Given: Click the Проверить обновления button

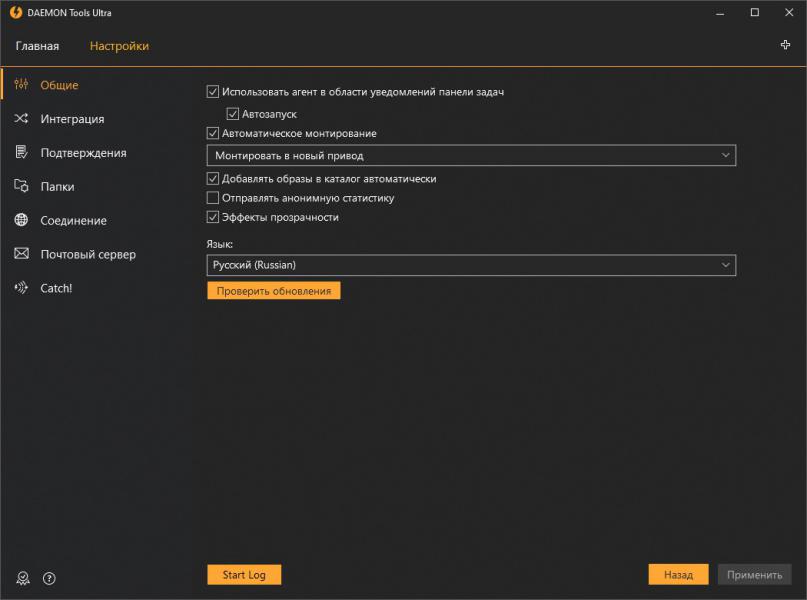Looking at the screenshot, I should point(274,290).
